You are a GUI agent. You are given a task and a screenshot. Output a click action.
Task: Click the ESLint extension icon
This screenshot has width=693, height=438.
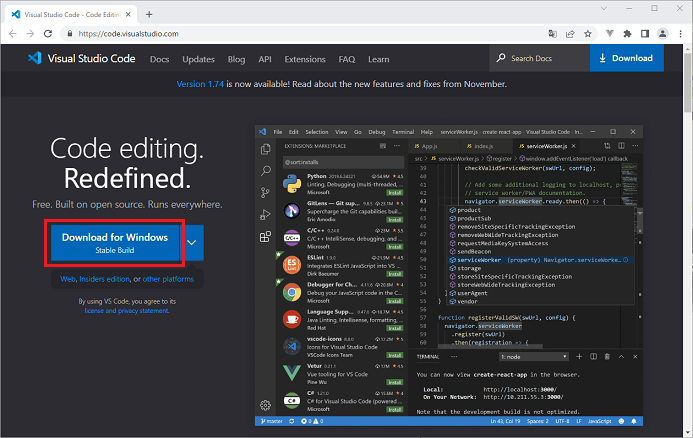point(292,265)
